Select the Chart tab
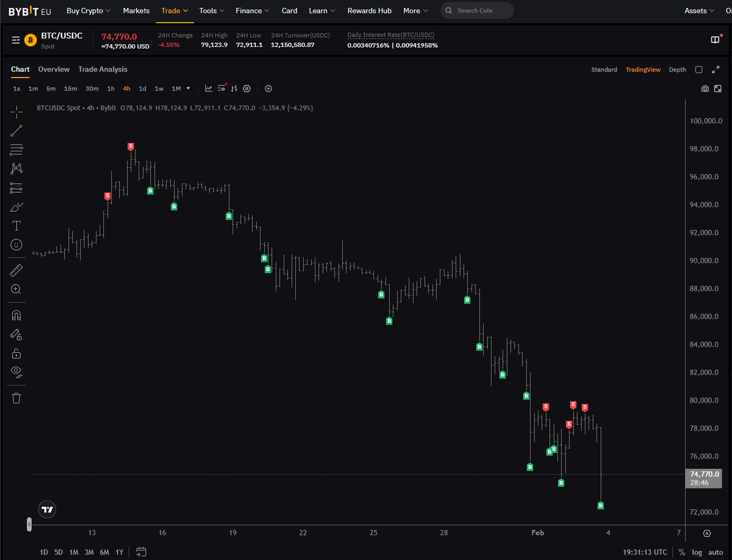This screenshot has height=560, width=732. (20, 70)
